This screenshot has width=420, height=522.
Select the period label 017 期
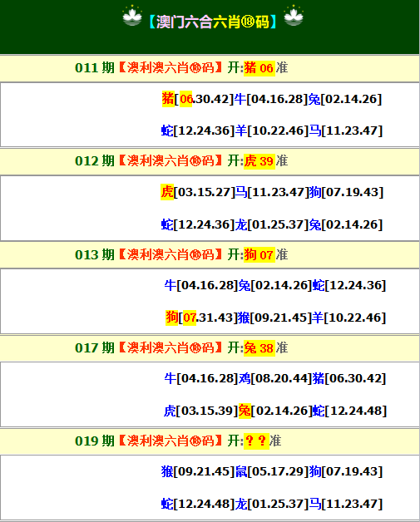click(x=95, y=348)
